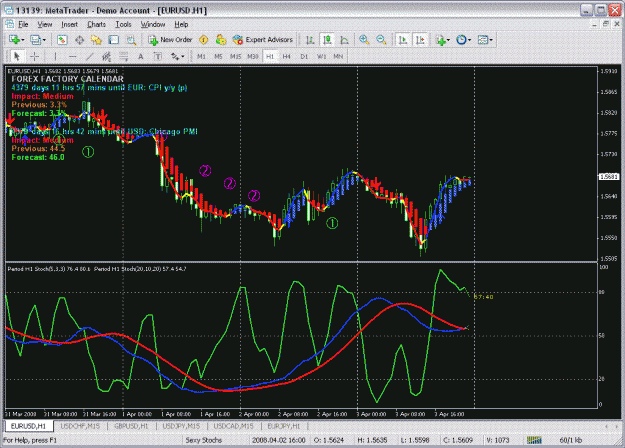
Task: Expand the Templates dropdown arrow
Action: tap(491, 40)
